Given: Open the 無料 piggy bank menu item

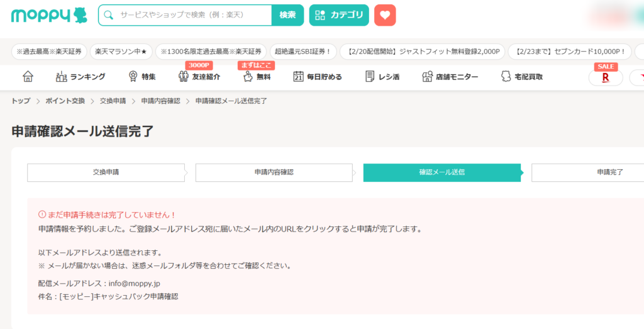Looking at the screenshot, I should tap(257, 76).
